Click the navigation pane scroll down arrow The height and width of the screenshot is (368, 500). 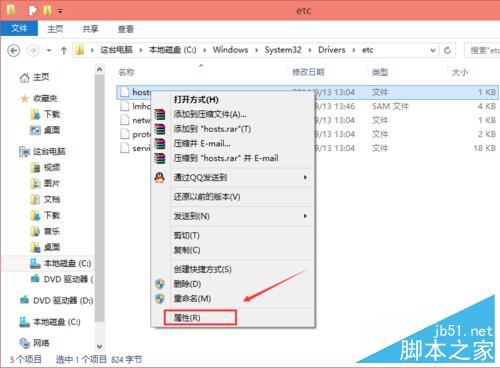(x=100, y=346)
